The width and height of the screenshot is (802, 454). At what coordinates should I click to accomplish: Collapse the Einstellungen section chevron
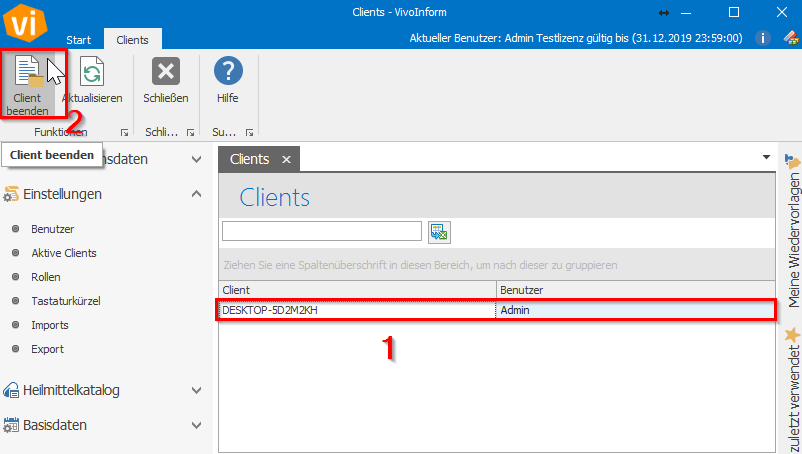pos(196,194)
